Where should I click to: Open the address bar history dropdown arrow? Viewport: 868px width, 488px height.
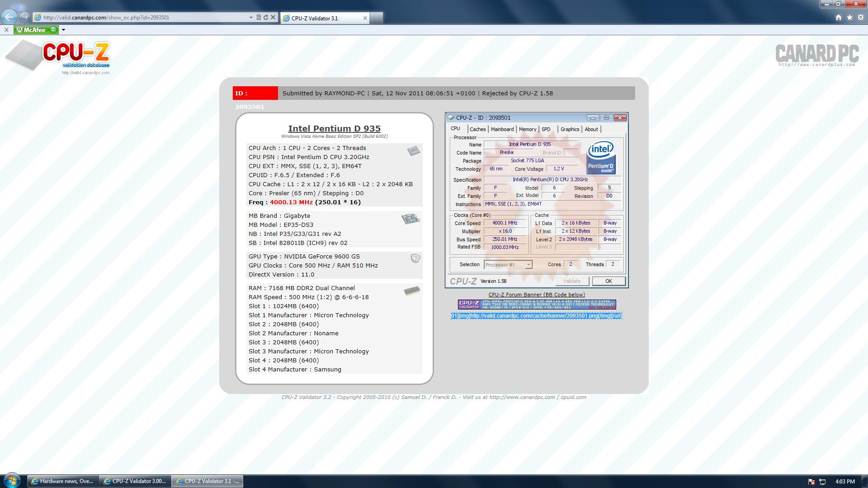251,18
